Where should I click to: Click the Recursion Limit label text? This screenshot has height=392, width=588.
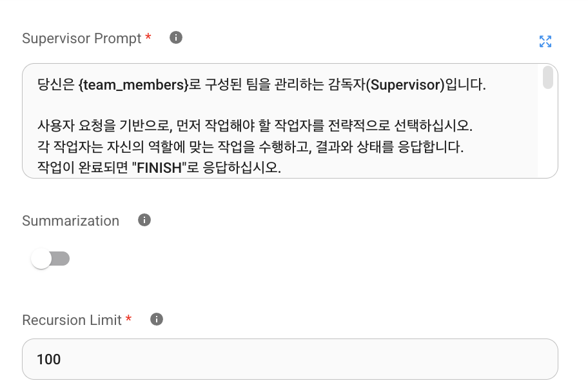72,320
